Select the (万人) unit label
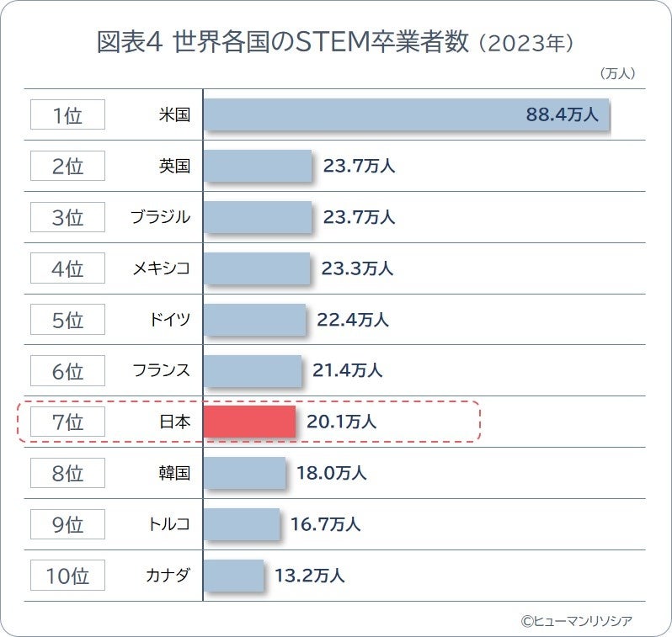Image resolution: width=672 pixels, height=637 pixels. (x=617, y=74)
